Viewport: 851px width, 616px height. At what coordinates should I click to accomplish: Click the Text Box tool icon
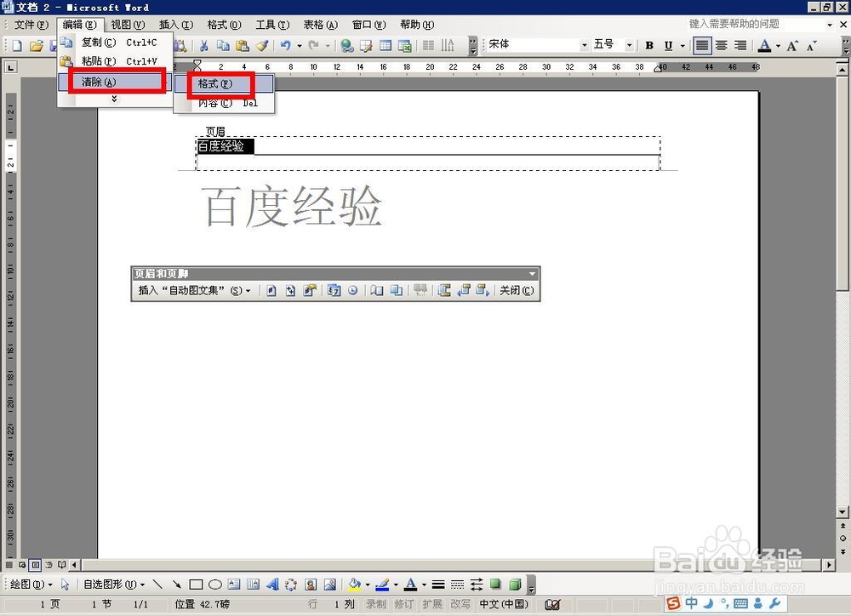coord(234,585)
